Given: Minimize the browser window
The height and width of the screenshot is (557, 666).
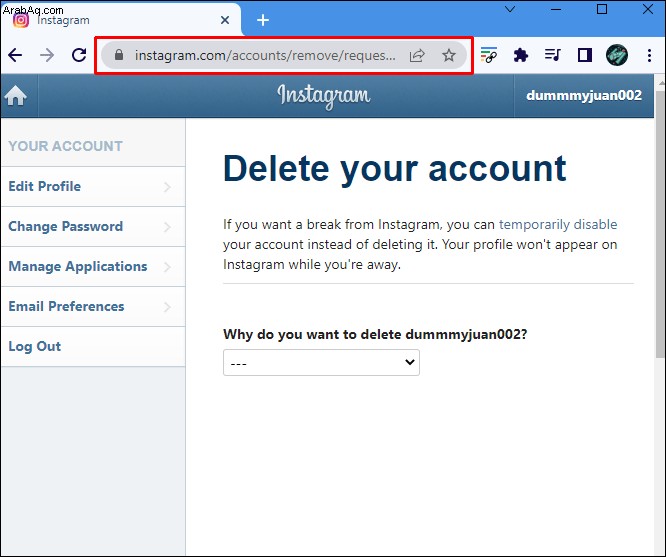Looking at the screenshot, I should click(556, 9).
